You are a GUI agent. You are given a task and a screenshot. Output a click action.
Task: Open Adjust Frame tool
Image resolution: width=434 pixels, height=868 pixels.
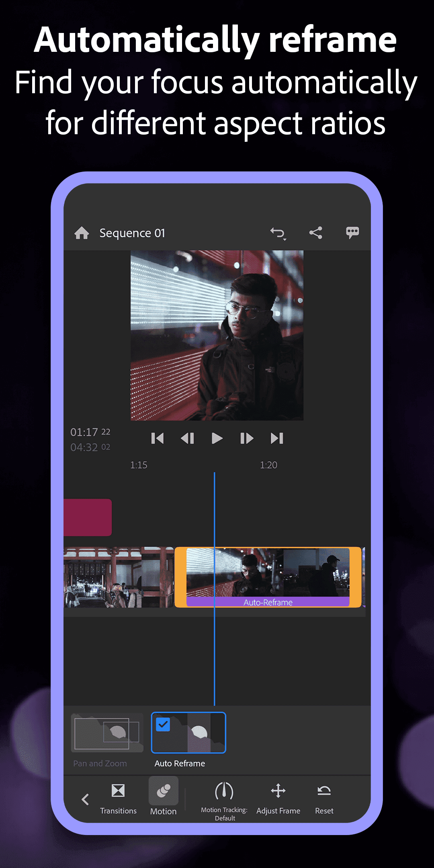(x=278, y=799)
